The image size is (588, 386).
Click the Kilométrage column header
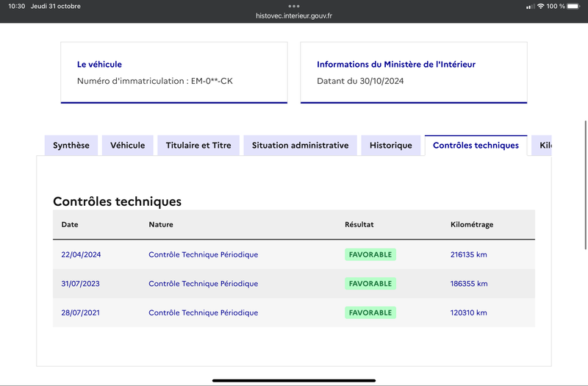[472, 224]
